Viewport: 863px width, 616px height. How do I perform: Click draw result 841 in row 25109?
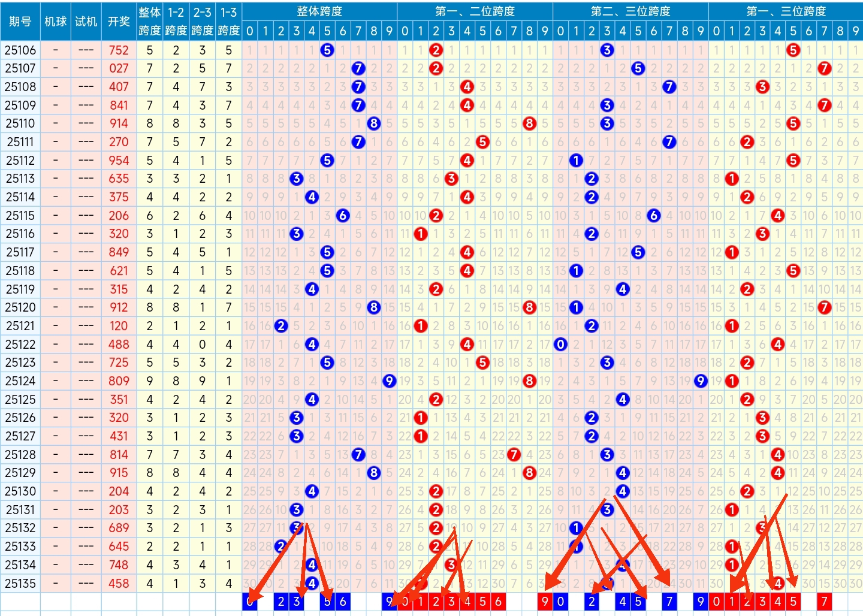[x=119, y=105]
